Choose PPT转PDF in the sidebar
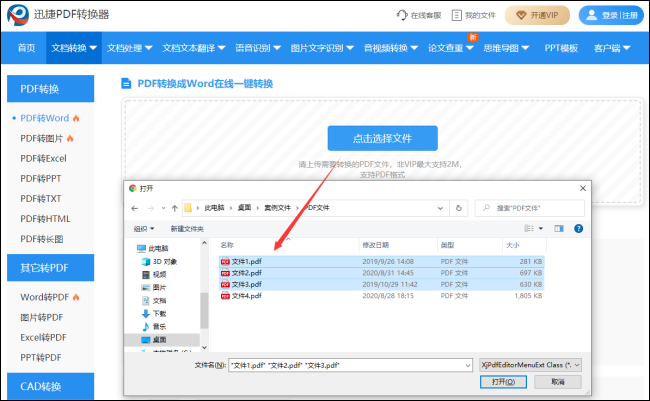650x401 pixels. point(41,357)
